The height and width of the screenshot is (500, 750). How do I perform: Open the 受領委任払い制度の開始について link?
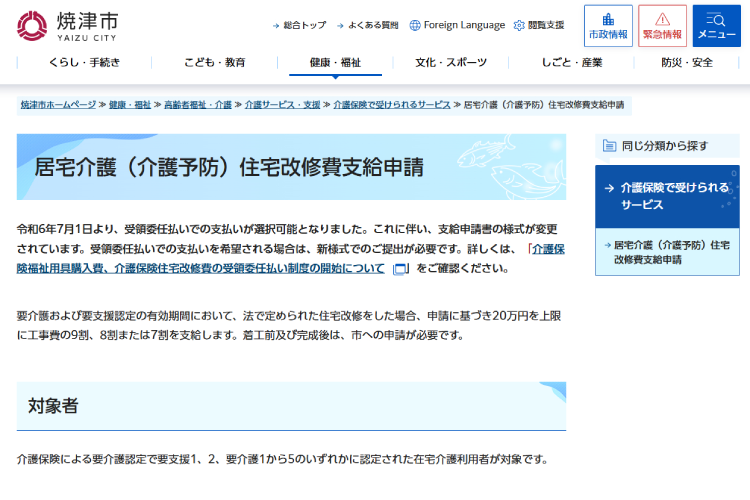point(290,259)
